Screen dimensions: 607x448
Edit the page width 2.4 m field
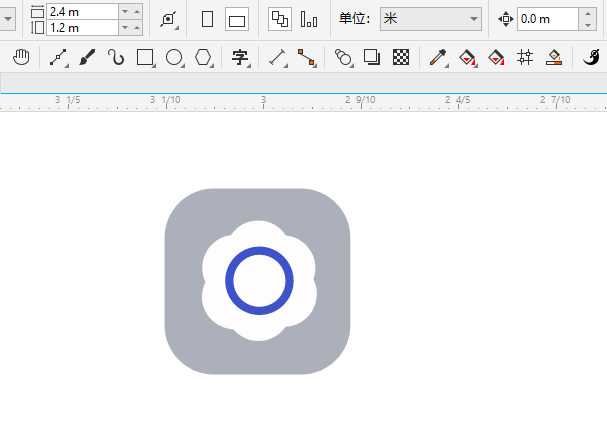(82, 12)
